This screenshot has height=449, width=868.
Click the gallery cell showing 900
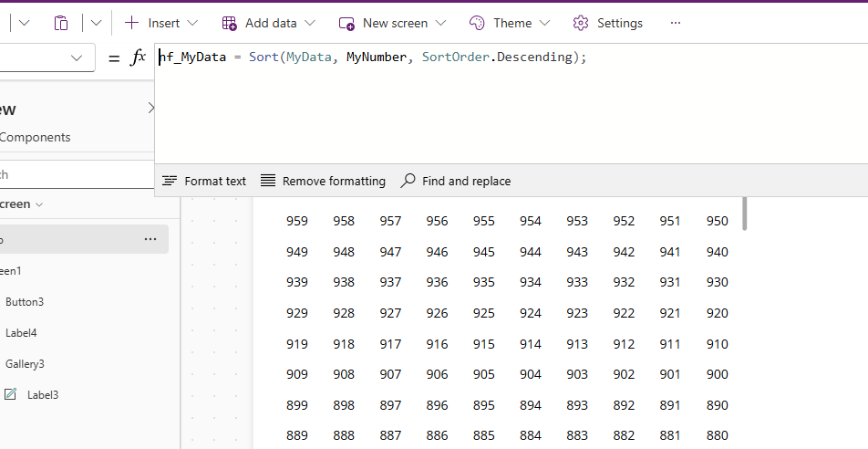click(x=718, y=375)
